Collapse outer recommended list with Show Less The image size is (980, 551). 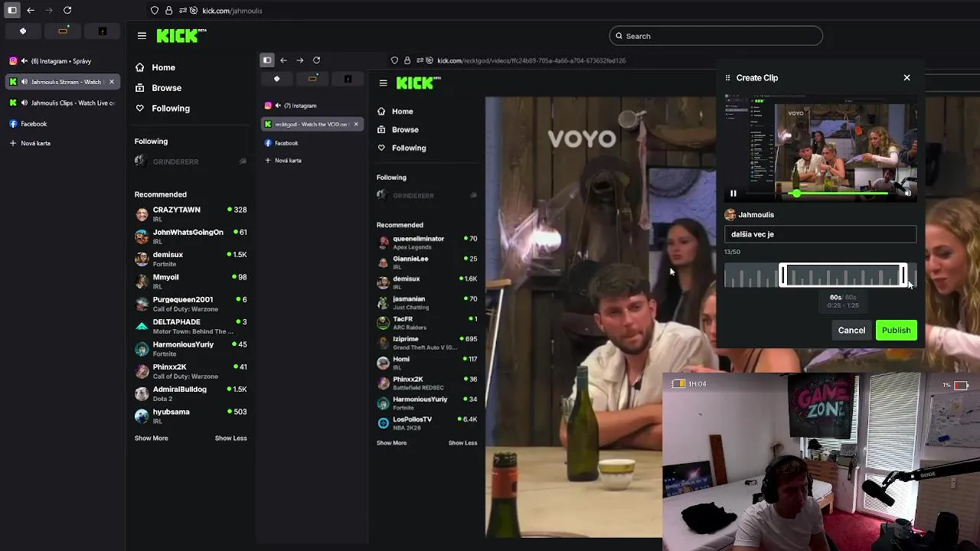pos(230,439)
